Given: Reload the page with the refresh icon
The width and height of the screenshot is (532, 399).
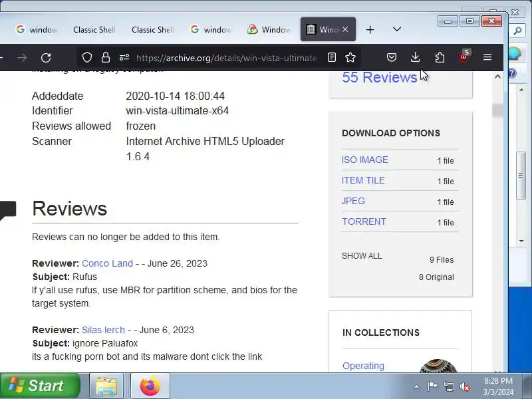Looking at the screenshot, I should coord(46,58).
